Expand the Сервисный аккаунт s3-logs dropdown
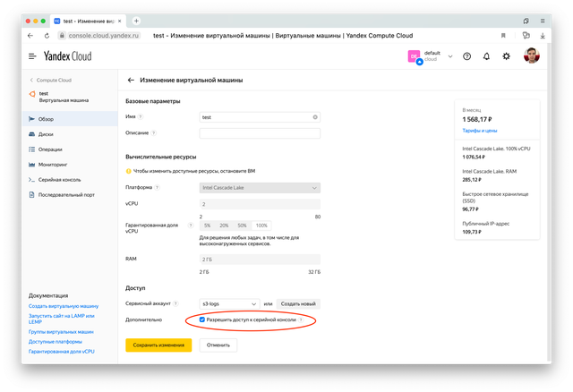The height and width of the screenshot is (392, 573). [x=227, y=303]
